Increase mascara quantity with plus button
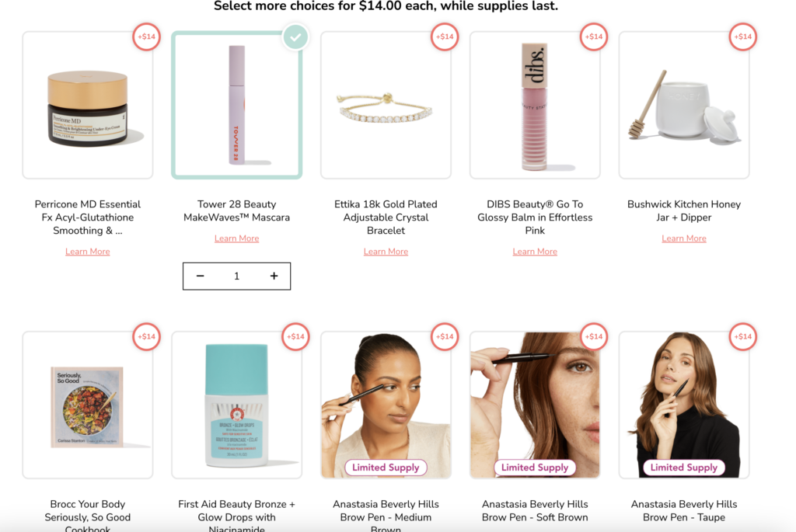The image size is (796, 532). coord(274,276)
